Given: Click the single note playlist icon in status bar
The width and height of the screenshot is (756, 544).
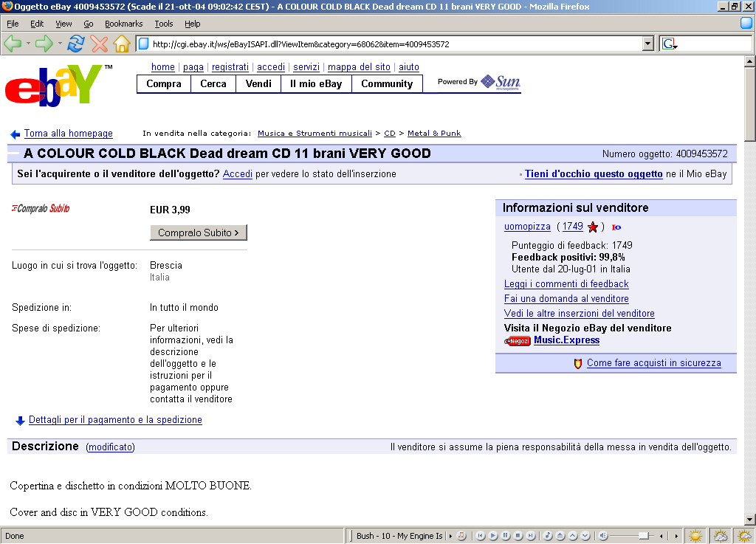Looking at the screenshot, I should [548, 536].
